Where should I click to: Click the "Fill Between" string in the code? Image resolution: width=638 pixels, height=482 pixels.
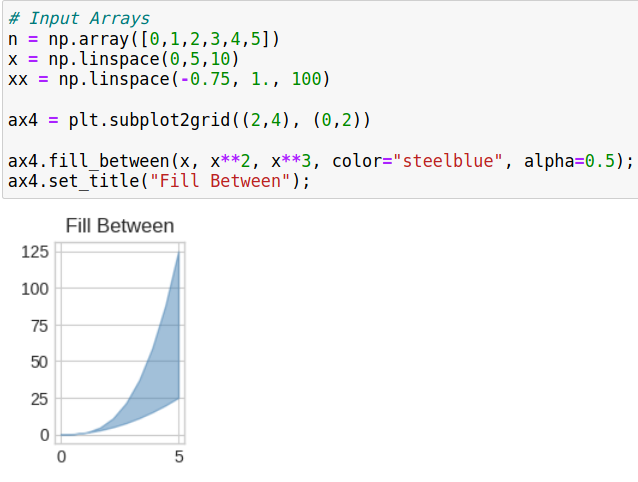point(220,181)
